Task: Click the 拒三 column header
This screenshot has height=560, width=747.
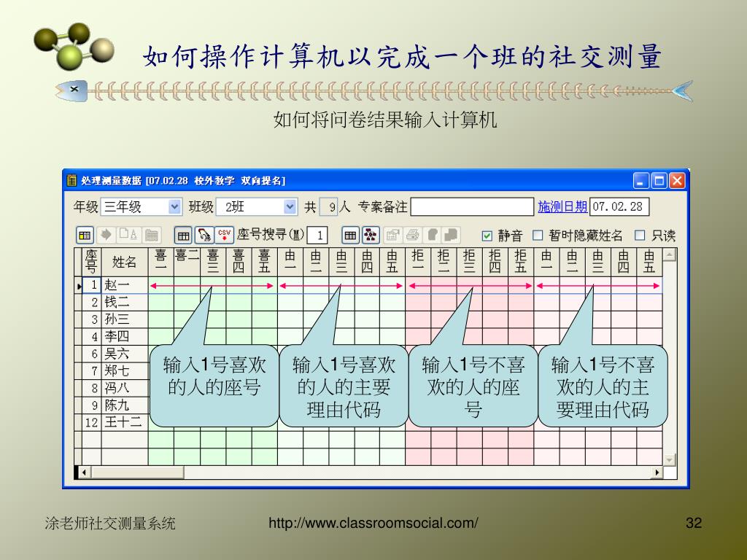Action: click(x=469, y=262)
